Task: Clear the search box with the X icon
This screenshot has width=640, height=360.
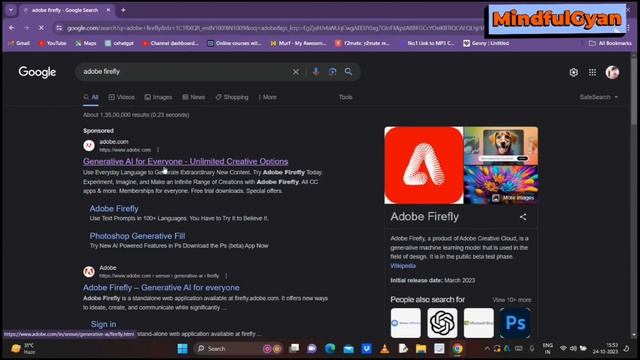Action: 296,72
